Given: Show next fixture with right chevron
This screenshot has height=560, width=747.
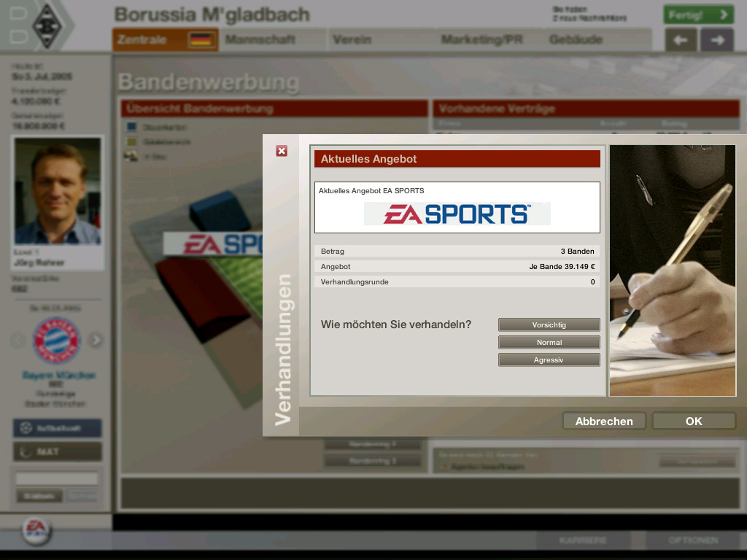Looking at the screenshot, I should [96, 340].
